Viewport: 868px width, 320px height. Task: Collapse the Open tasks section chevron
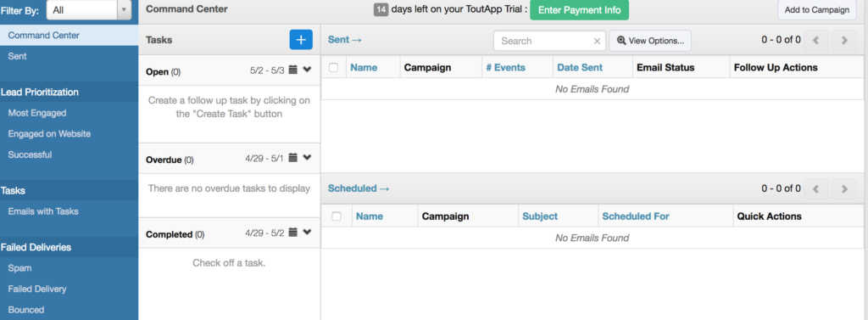307,70
